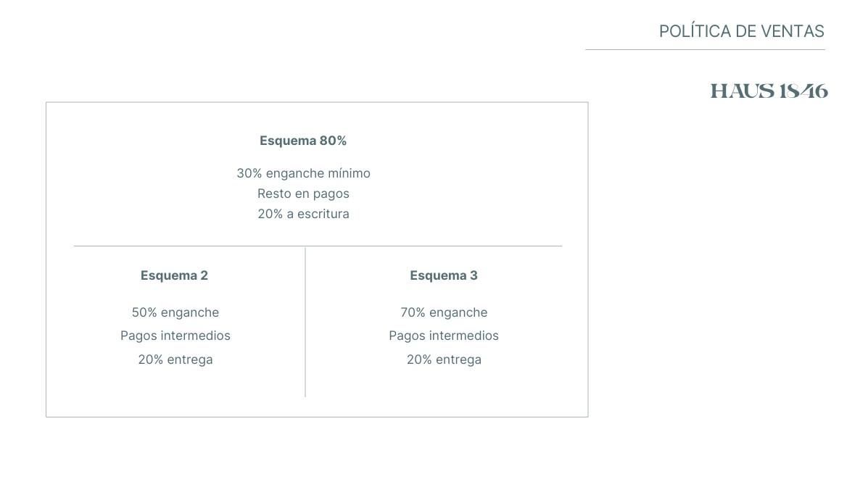
Task: Click the 30% enganche mínimo line
Action: (303, 173)
